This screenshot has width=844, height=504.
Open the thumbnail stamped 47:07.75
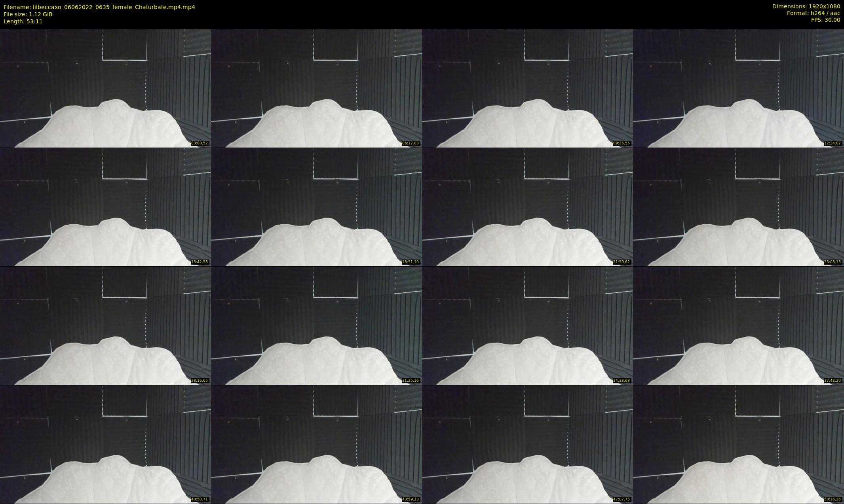pyautogui.click(x=527, y=444)
